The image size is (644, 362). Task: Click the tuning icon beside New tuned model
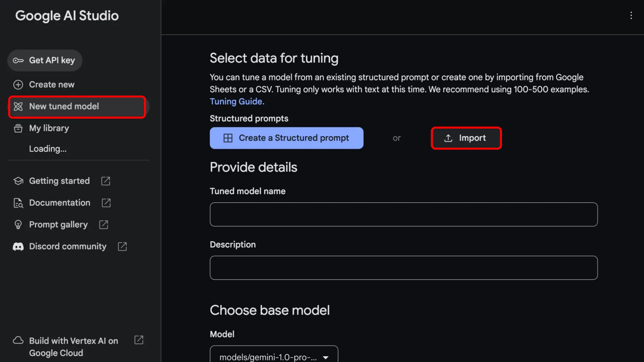click(x=18, y=107)
